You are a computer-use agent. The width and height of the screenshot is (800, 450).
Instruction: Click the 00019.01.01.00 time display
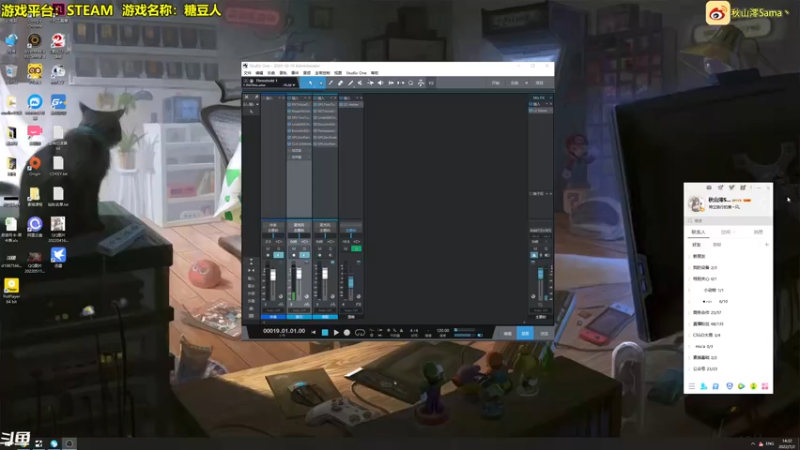tap(284, 331)
